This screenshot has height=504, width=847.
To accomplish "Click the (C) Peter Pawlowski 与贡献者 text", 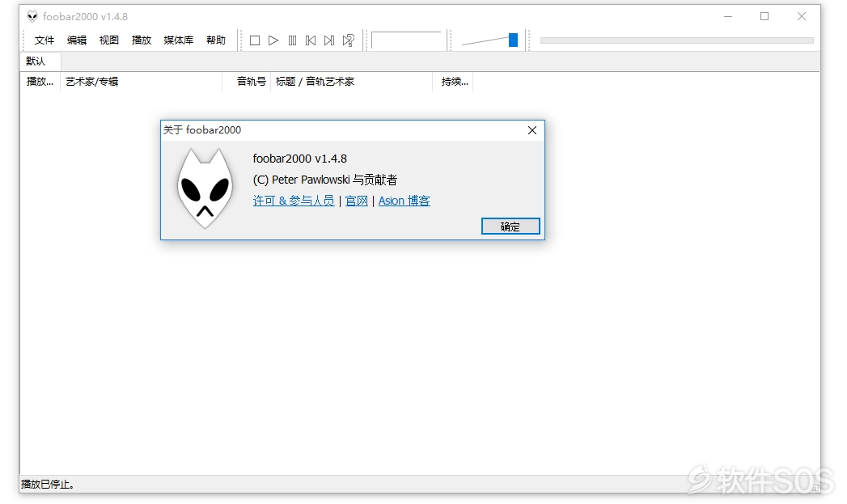I will [325, 180].
